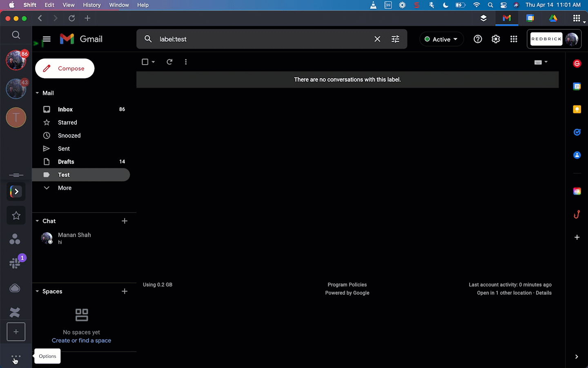Tick the select all conversations checkbox
Viewport: 588px width, 368px height.
click(x=145, y=62)
